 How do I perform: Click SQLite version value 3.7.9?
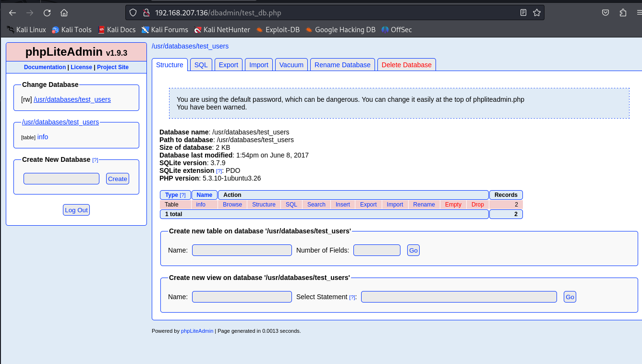[x=218, y=163]
